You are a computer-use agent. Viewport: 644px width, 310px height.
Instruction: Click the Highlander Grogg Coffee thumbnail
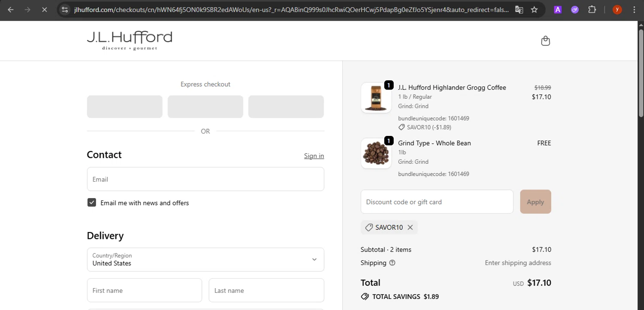(x=376, y=98)
